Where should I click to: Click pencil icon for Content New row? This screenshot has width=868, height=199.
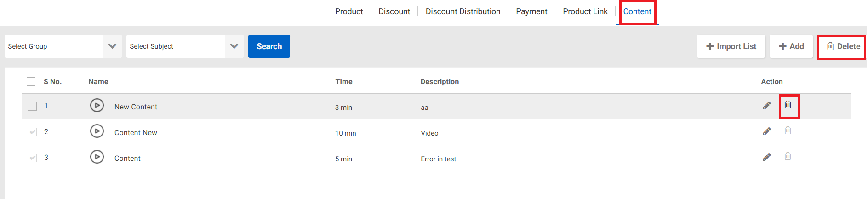(766, 131)
